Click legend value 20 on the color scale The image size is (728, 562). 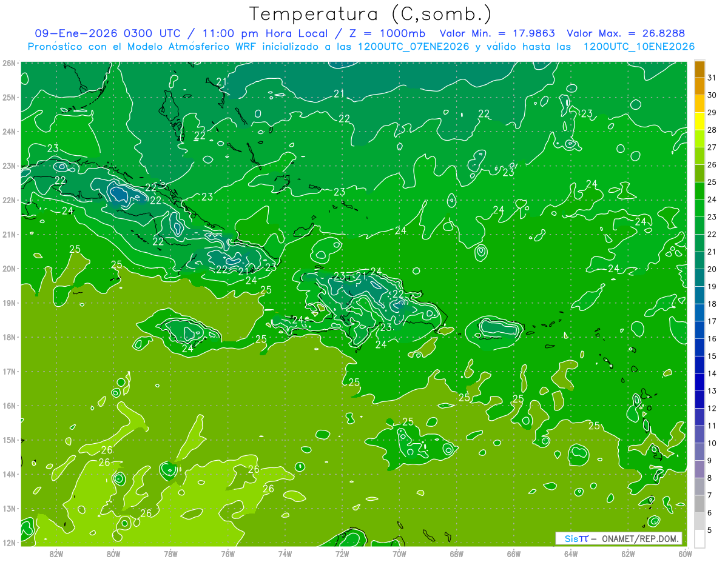point(712,269)
